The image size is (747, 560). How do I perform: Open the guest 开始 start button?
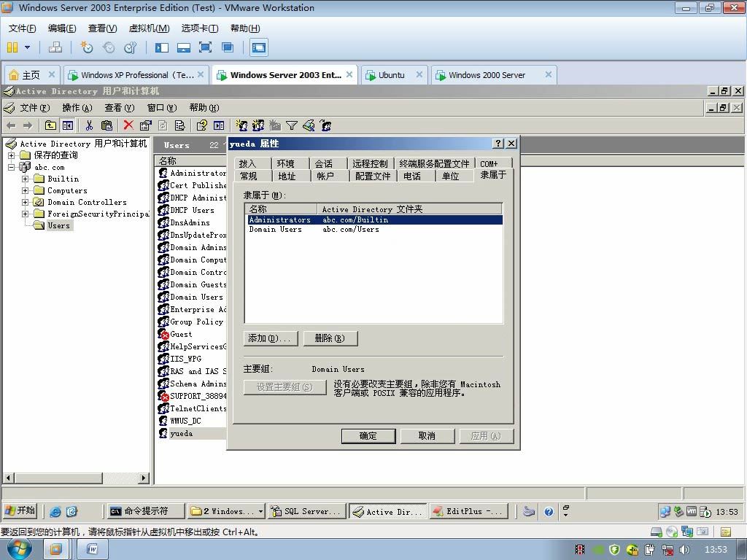(x=20, y=511)
